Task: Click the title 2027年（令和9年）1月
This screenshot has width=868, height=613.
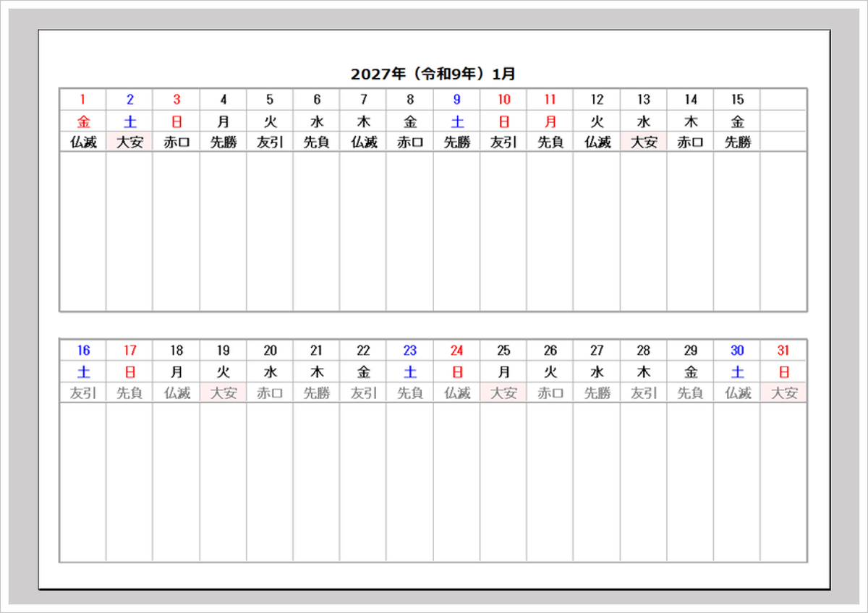Action: pos(433,74)
